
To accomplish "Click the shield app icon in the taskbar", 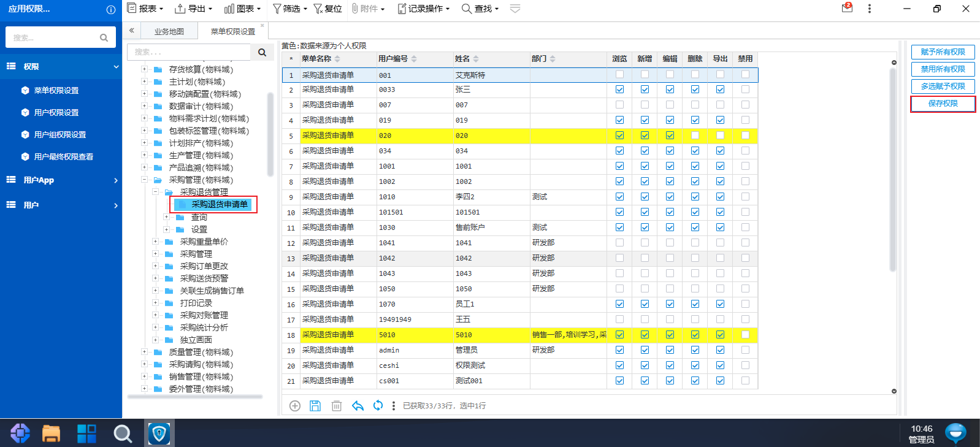I will [x=159, y=434].
